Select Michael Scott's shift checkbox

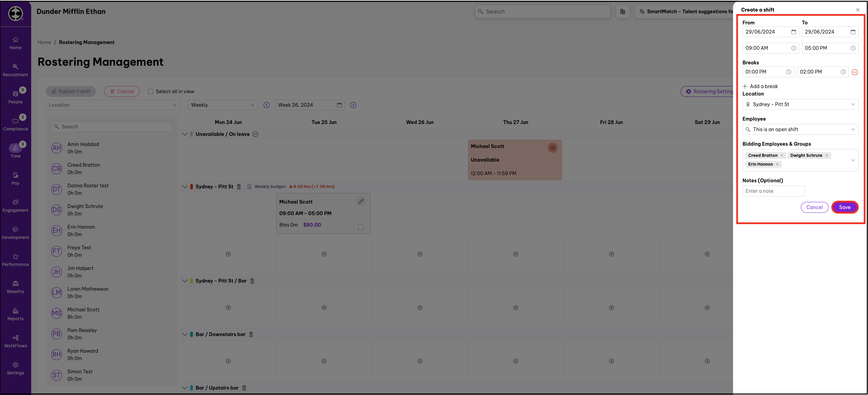pyautogui.click(x=360, y=227)
